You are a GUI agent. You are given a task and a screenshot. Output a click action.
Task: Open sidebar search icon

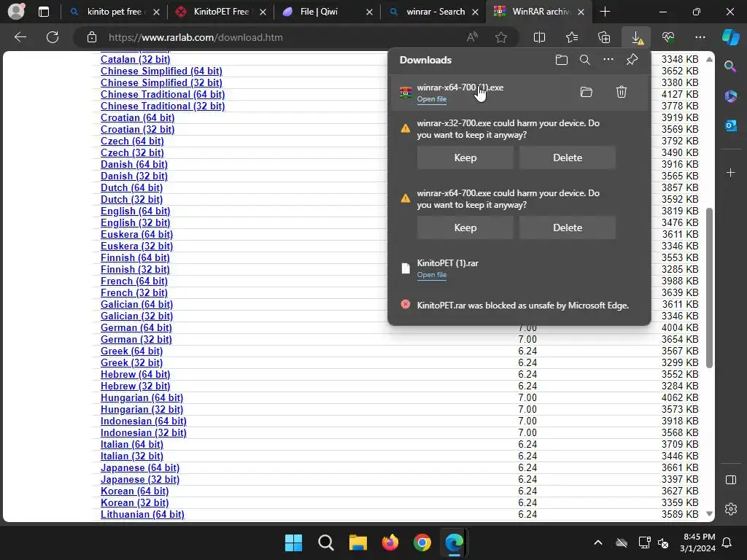(x=730, y=66)
